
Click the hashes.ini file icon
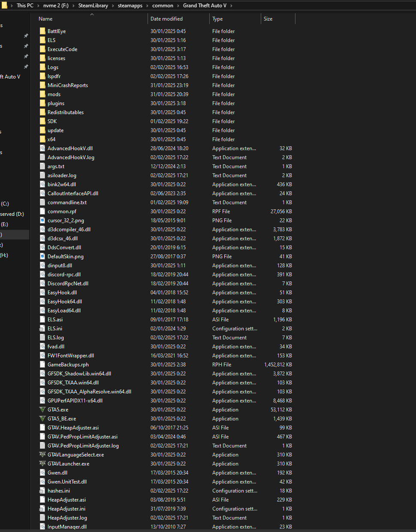coord(42,490)
